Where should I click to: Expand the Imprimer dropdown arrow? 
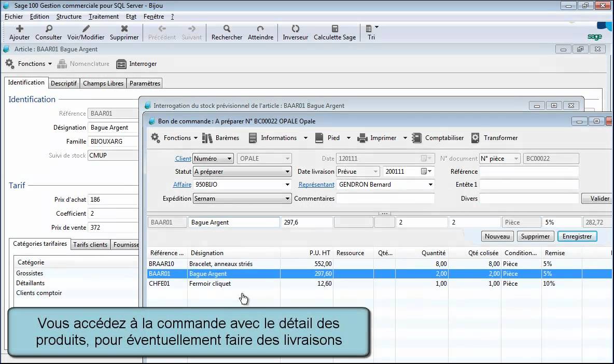click(405, 138)
